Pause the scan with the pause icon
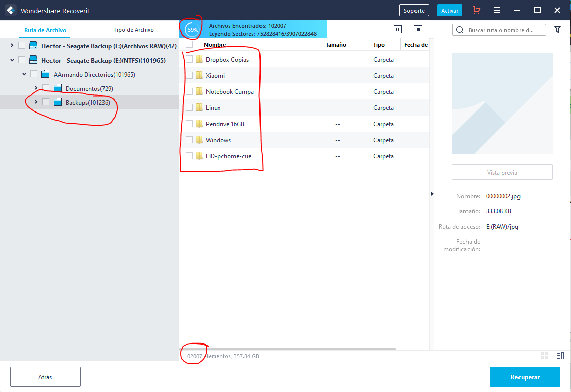The height and width of the screenshot is (392, 571). pos(398,29)
